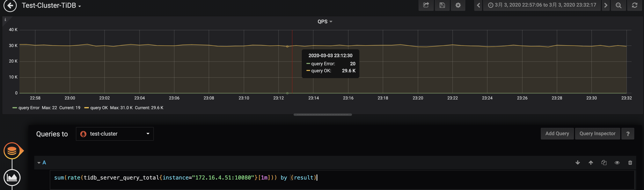Open the Query Inspector
Viewport: 644px width, 190px height.
597,134
